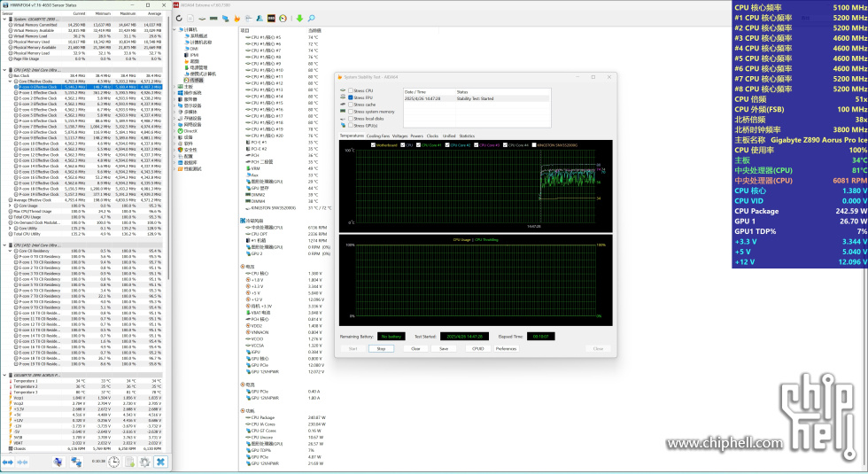Expand the 服务器 tree node in AIDA64
Screen dimensions: 868x474
click(x=175, y=99)
